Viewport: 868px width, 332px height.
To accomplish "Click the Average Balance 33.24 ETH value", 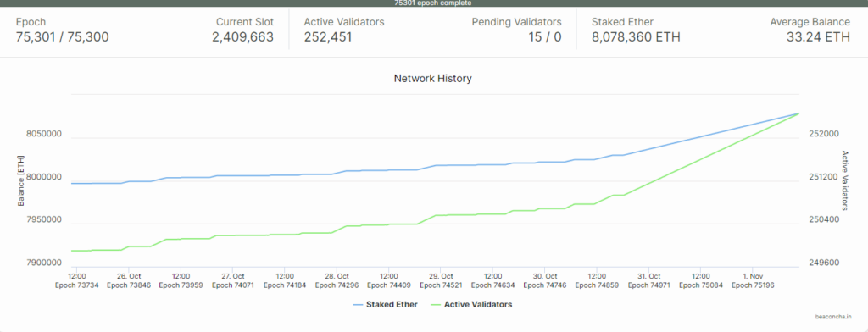I will [818, 37].
